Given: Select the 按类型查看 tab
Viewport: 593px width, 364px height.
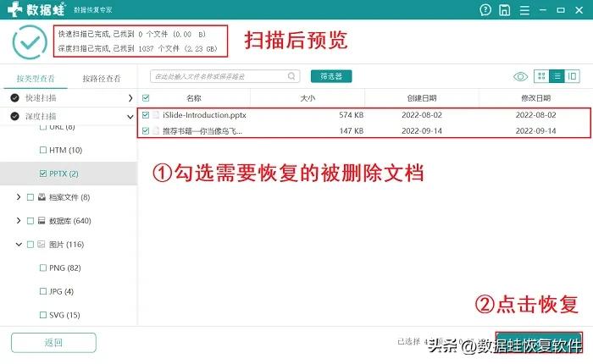Looking at the screenshot, I should tap(36, 79).
